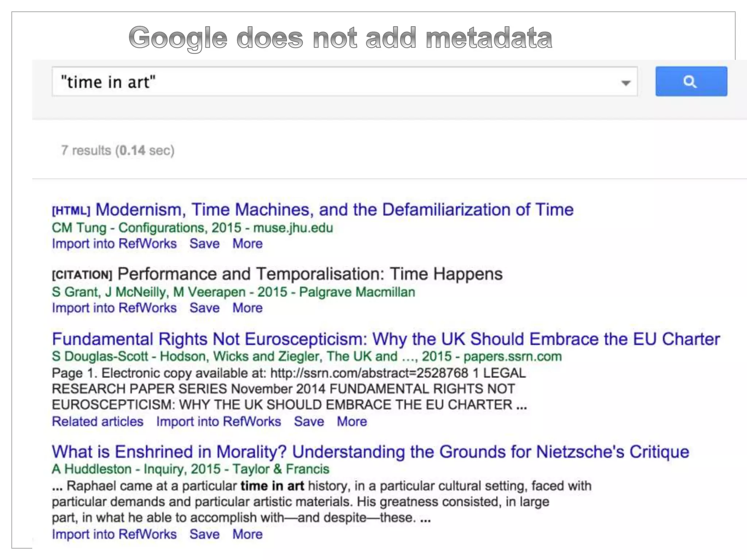Open More options under Performance and Temporalisation

pyautogui.click(x=247, y=308)
